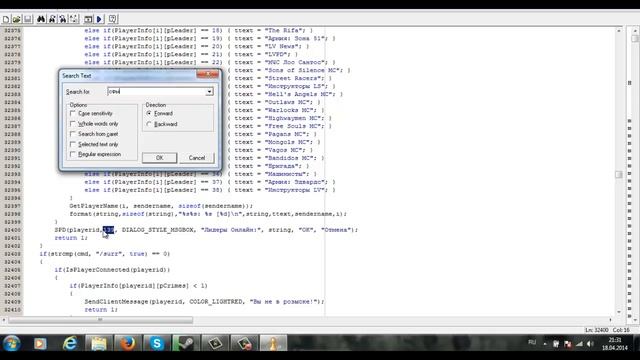Switch to Skype on the taskbar

pyautogui.click(x=157, y=344)
